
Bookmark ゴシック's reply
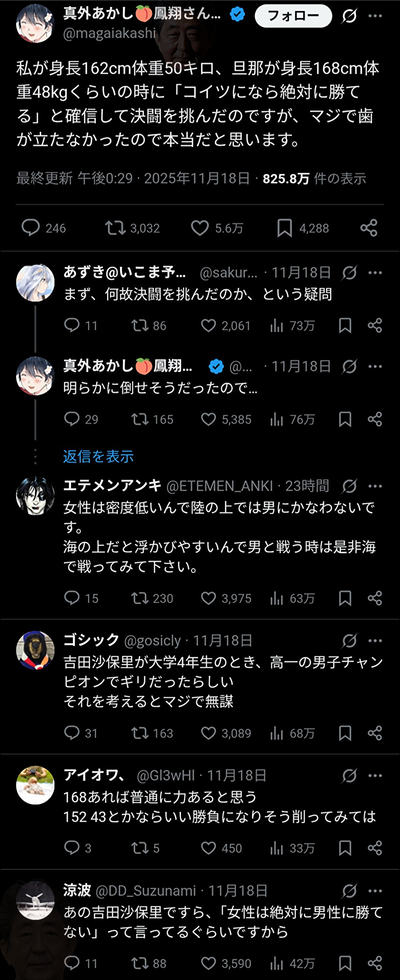345,734
